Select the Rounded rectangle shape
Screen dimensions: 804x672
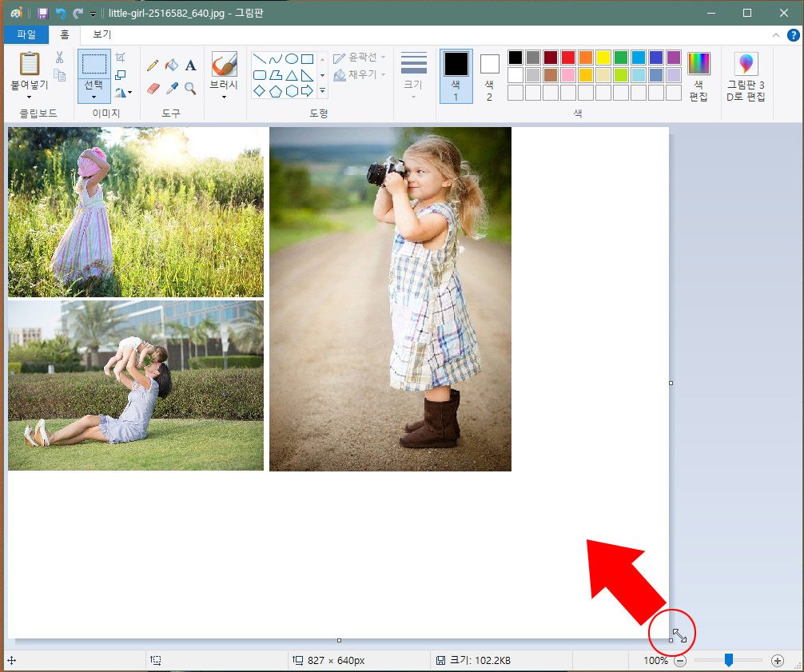tap(260, 75)
